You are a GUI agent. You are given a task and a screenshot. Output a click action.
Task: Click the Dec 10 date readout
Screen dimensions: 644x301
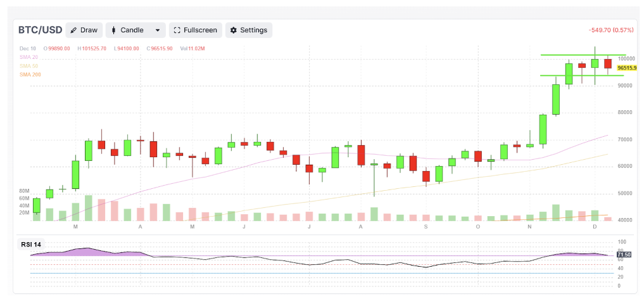tap(27, 49)
